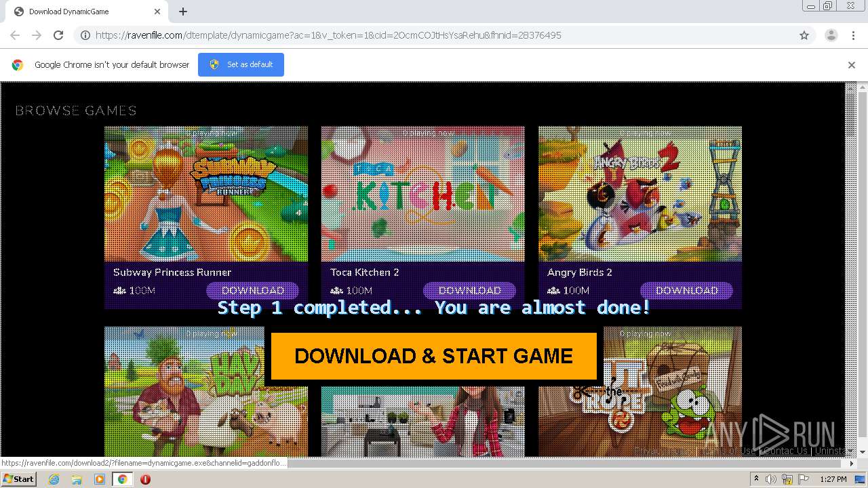Image resolution: width=868 pixels, height=488 pixels.
Task: Click the taskbar clock showing 1:27 PM
Action: 833,479
